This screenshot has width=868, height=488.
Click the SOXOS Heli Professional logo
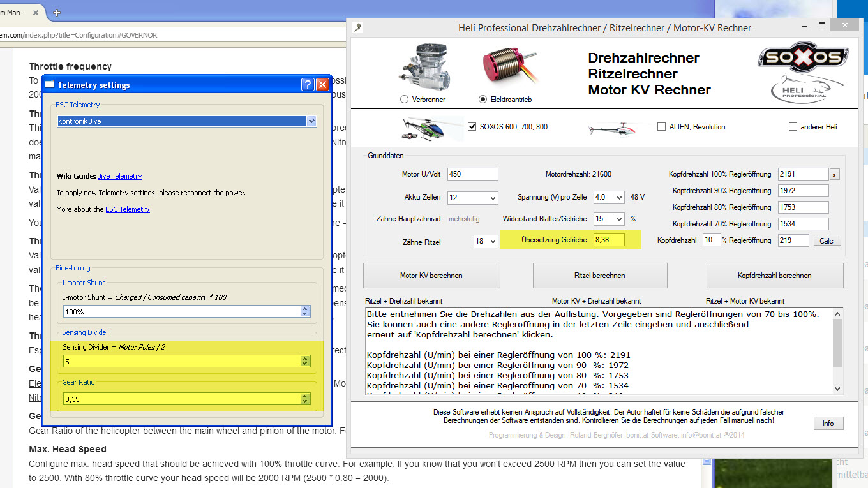(x=803, y=74)
